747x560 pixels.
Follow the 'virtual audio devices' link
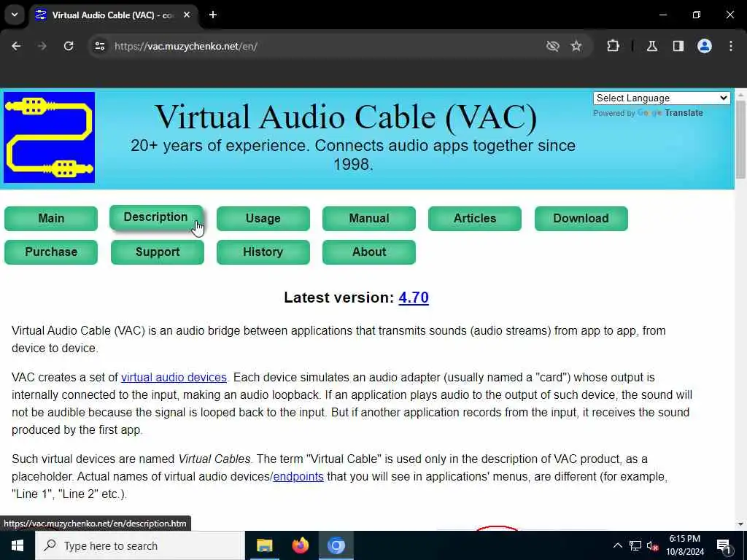[x=174, y=377]
